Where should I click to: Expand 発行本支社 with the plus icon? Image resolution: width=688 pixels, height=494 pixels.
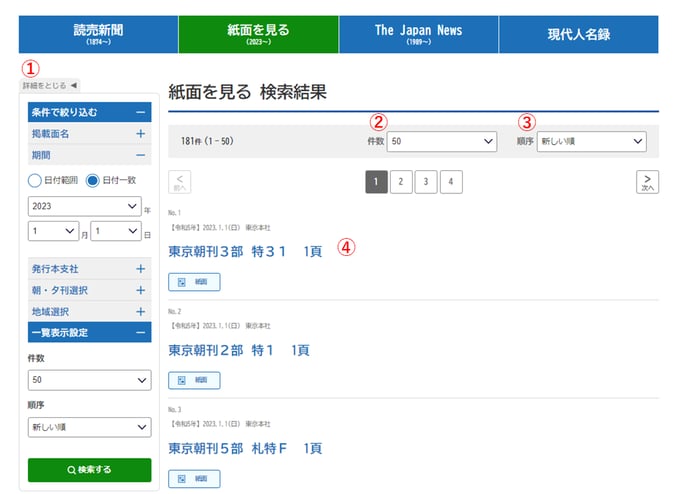140,269
